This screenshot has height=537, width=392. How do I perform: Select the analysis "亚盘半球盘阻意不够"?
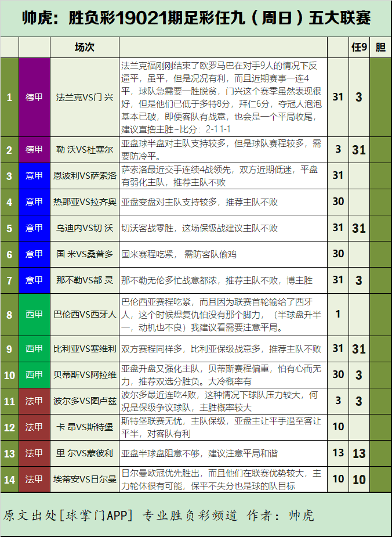point(223,453)
